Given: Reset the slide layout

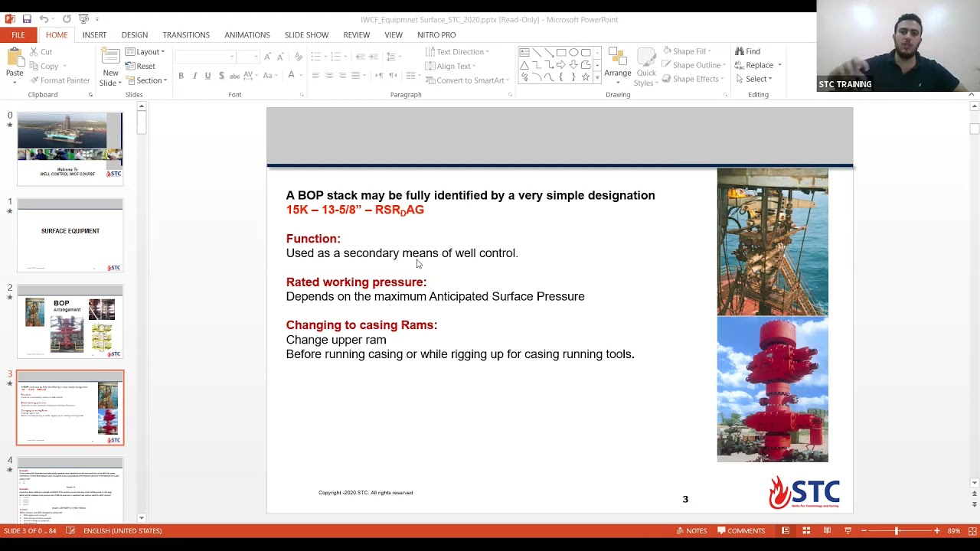Looking at the screenshot, I should coord(141,67).
